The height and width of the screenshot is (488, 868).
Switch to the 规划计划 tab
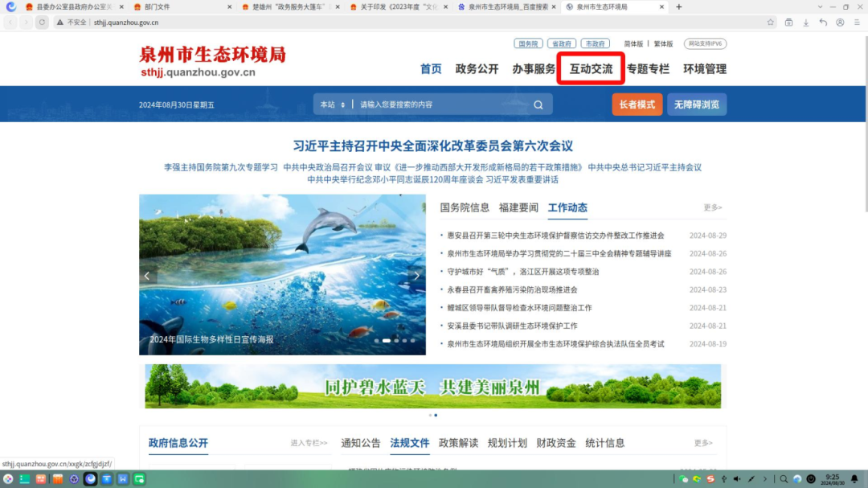click(507, 443)
